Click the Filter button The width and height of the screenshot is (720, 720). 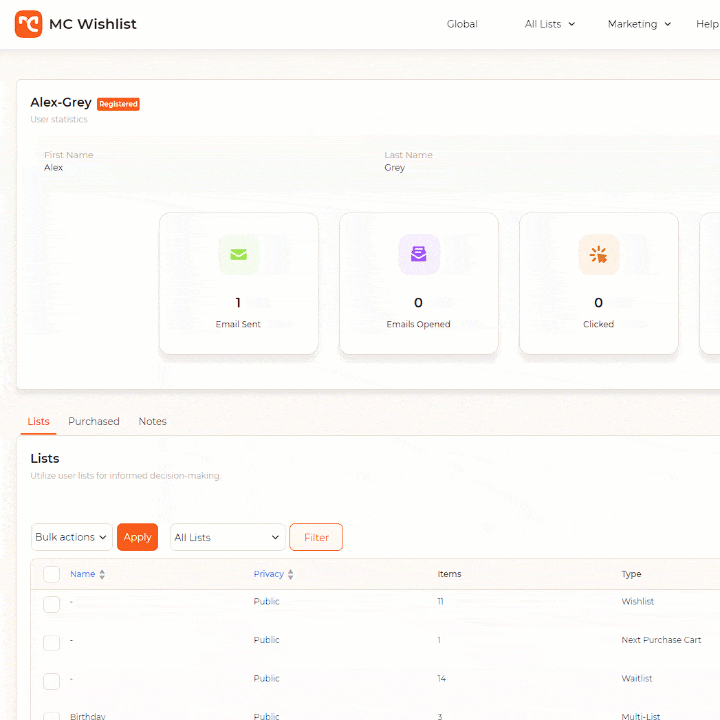tap(316, 537)
